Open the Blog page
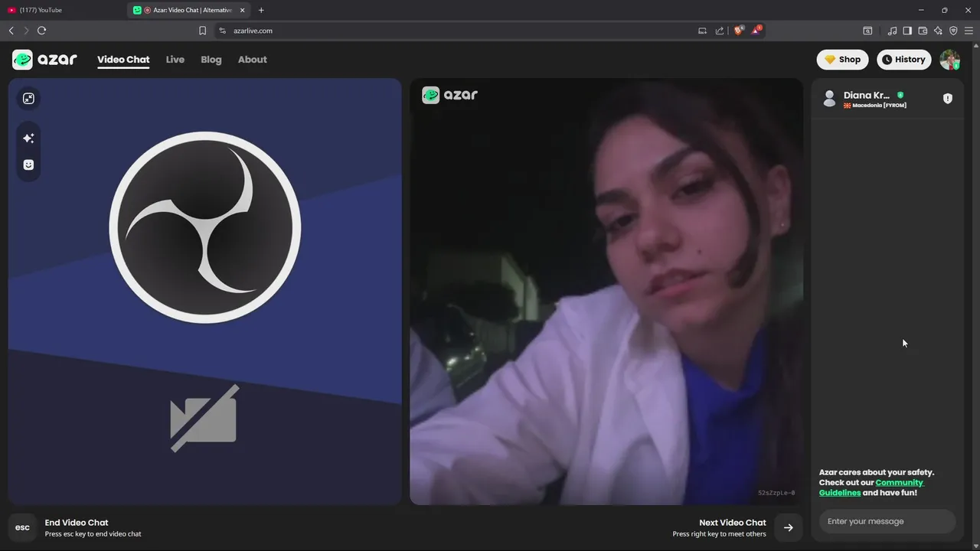This screenshot has width=980, height=551. (x=211, y=60)
